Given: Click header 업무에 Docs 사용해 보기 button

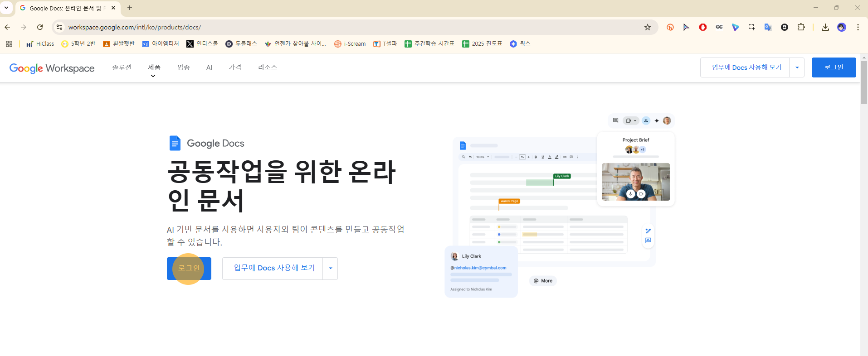Looking at the screenshot, I should (x=745, y=67).
